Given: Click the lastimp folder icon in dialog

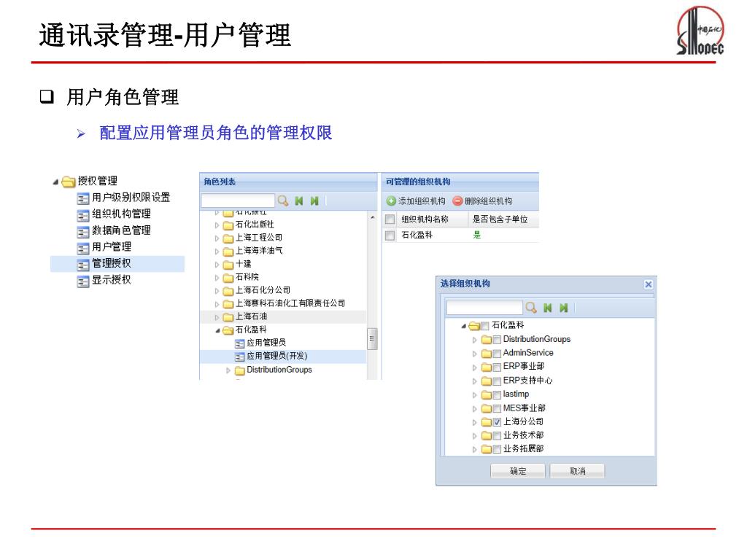Looking at the screenshot, I should click(x=486, y=394).
